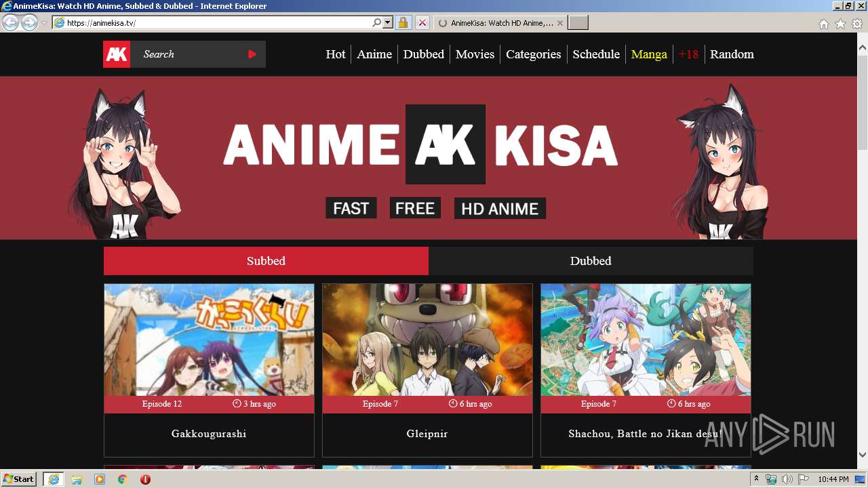Click the browser Forward button
The height and width of the screenshot is (488, 868).
[29, 22]
